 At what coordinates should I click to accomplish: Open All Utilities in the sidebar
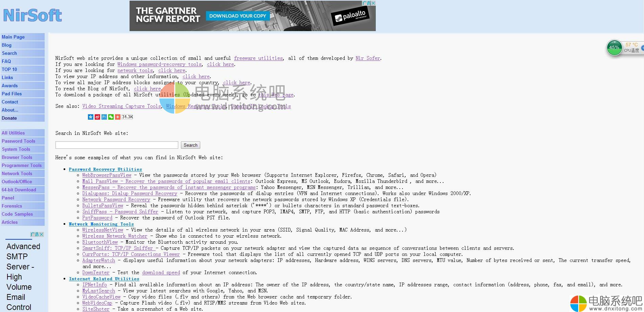[x=22, y=133]
